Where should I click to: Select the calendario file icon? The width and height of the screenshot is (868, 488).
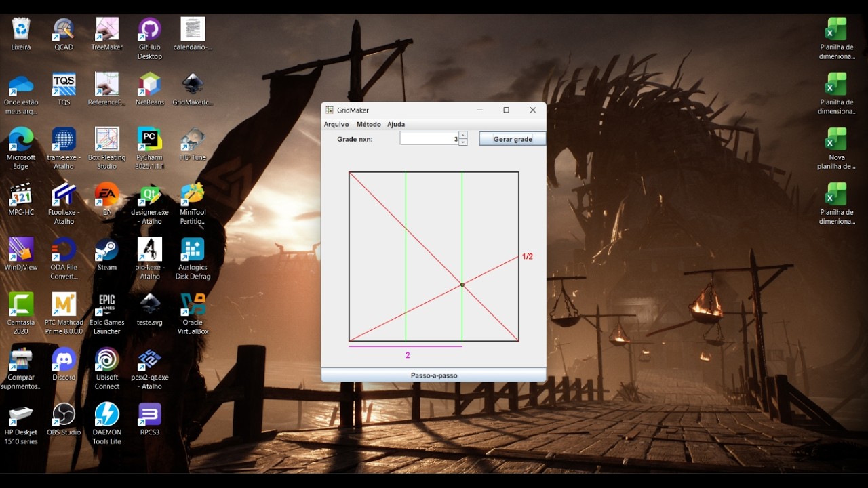193,34
